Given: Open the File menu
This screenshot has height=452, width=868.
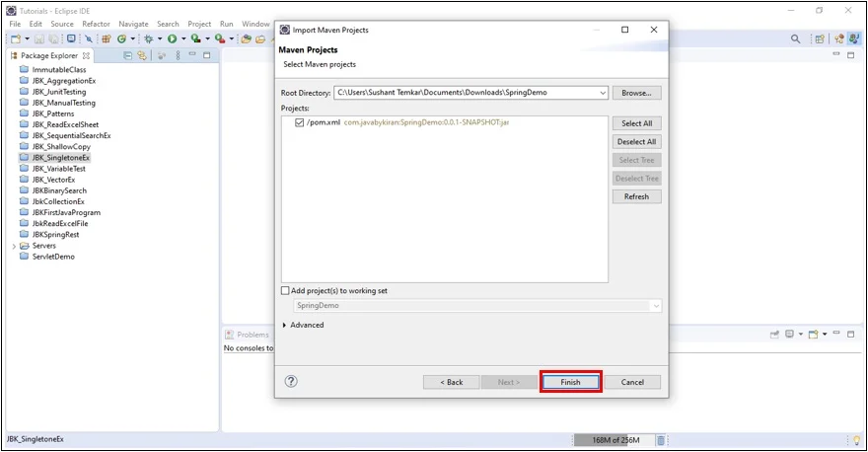Looking at the screenshot, I should 15,24.
